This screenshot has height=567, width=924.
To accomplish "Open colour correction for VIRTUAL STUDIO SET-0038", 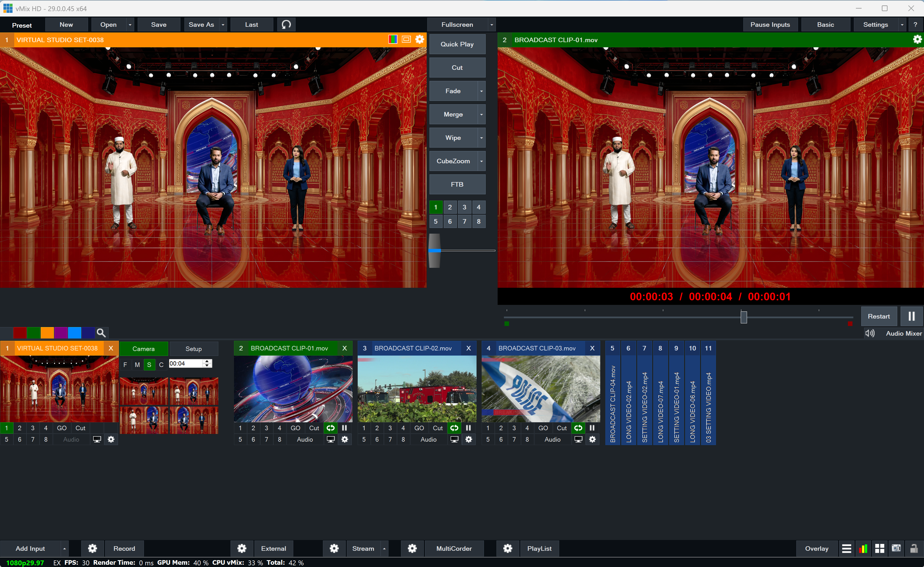I will coord(393,40).
